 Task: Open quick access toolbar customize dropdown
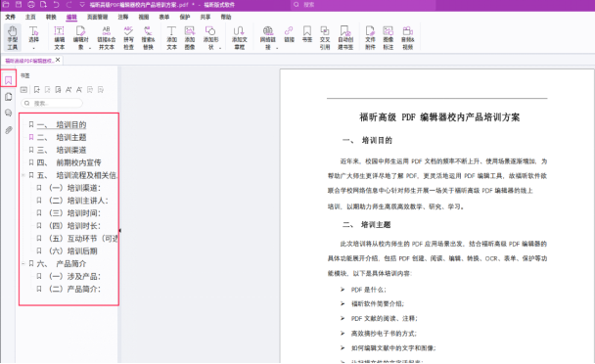(82, 5)
